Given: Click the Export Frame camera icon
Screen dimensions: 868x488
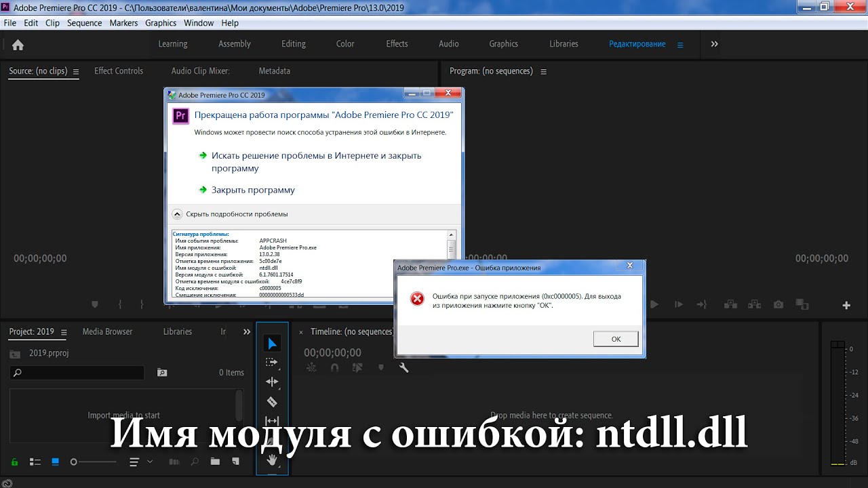Looking at the screenshot, I should click(778, 305).
